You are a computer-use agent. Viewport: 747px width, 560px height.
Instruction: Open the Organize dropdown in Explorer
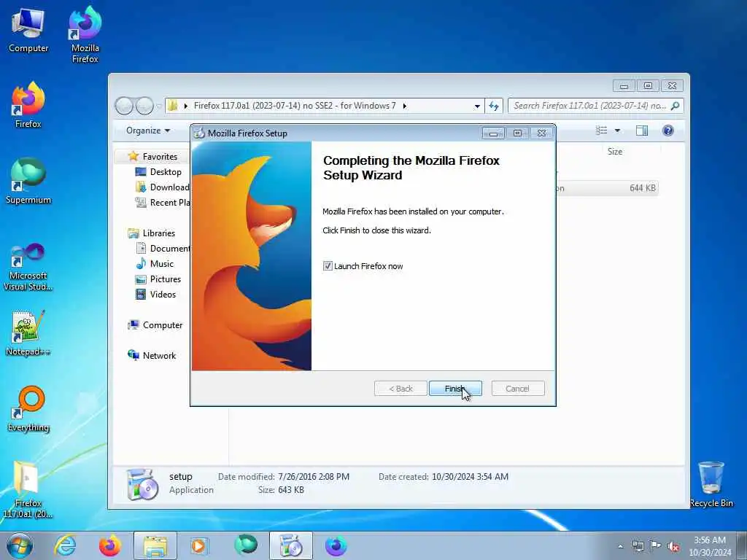pos(147,131)
